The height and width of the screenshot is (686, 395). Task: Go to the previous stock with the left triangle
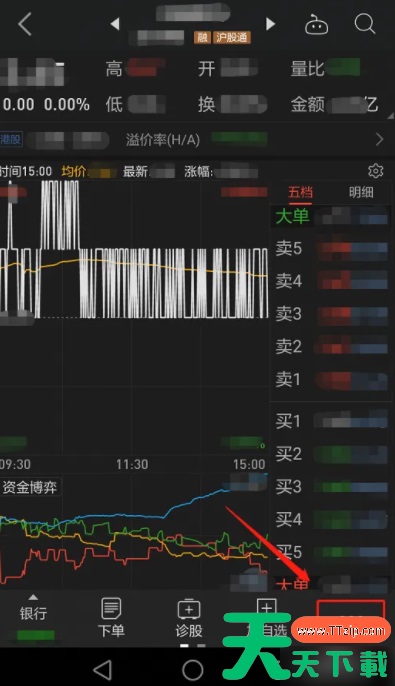pos(115,24)
